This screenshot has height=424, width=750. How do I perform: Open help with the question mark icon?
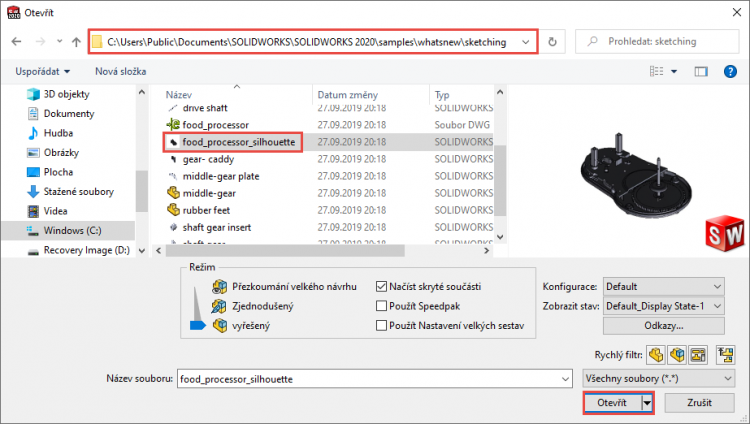click(730, 72)
